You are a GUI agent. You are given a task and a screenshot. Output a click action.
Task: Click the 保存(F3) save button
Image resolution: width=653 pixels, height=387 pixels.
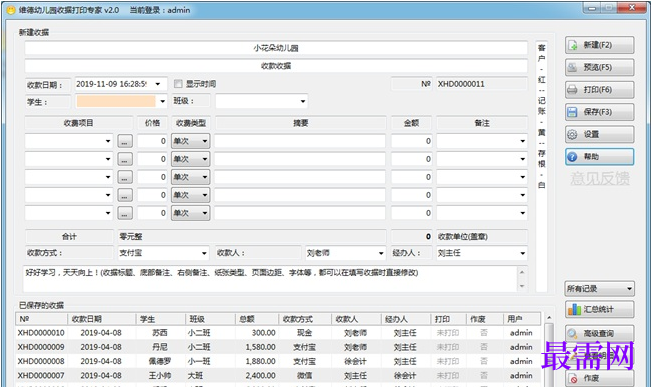click(599, 112)
